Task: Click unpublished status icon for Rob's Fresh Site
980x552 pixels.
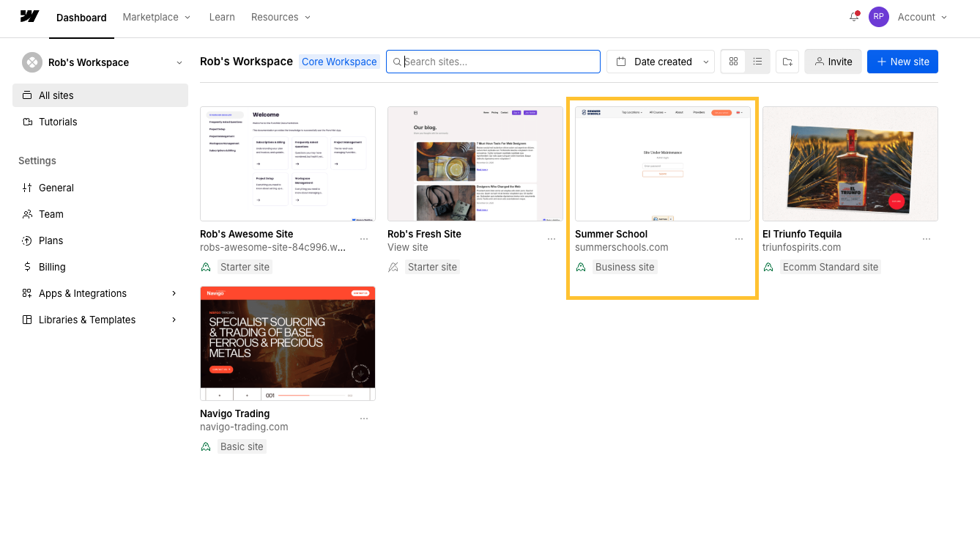Action: click(393, 267)
